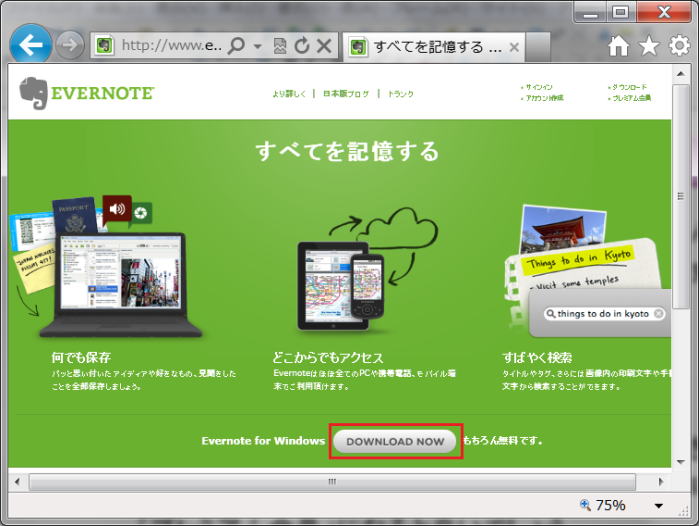Click the zoom magnifier icon in the status bar
This screenshot has width=699, height=526.
[x=585, y=505]
